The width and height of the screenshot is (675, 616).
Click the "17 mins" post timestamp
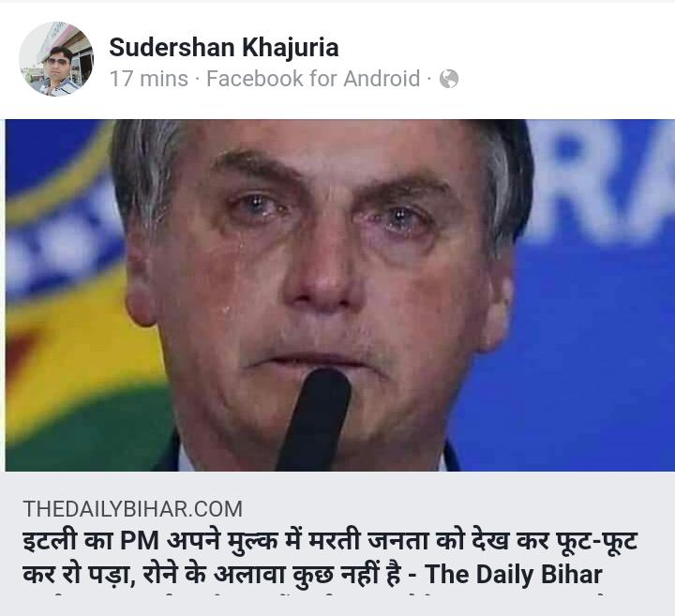pyautogui.click(x=149, y=79)
